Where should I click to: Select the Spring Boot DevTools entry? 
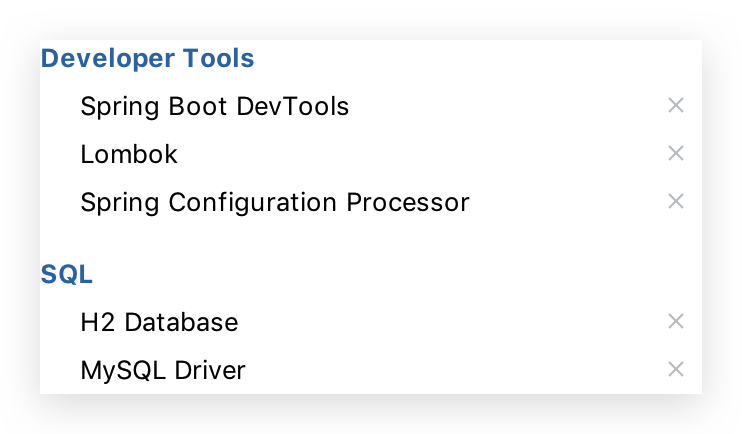tap(215, 106)
